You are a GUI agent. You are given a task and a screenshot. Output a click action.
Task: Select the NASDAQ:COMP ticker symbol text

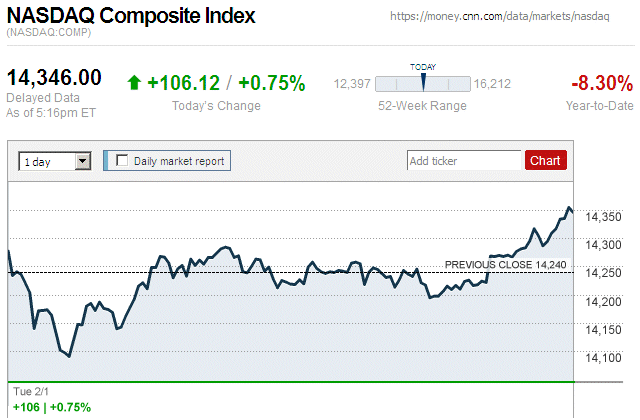tap(48, 33)
